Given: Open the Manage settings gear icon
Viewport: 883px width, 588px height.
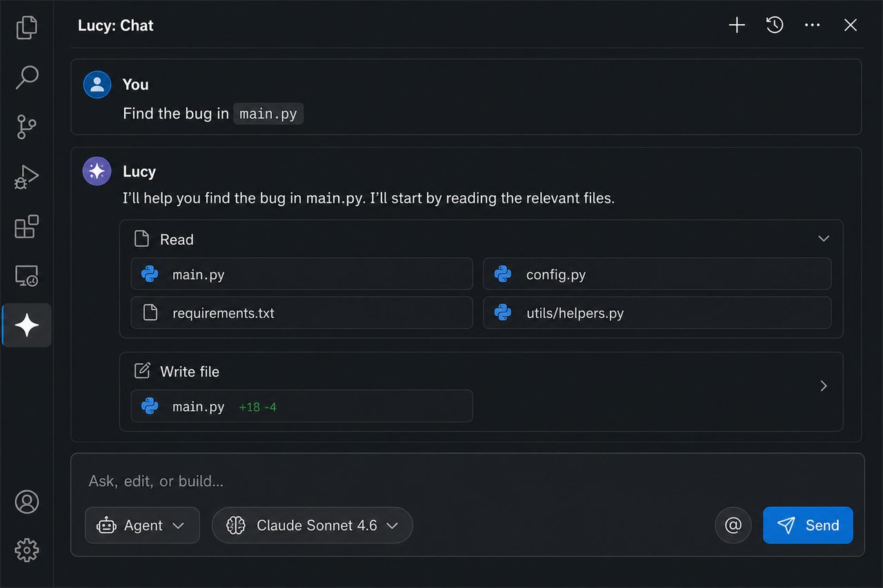Looking at the screenshot, I should coord(27,550).
